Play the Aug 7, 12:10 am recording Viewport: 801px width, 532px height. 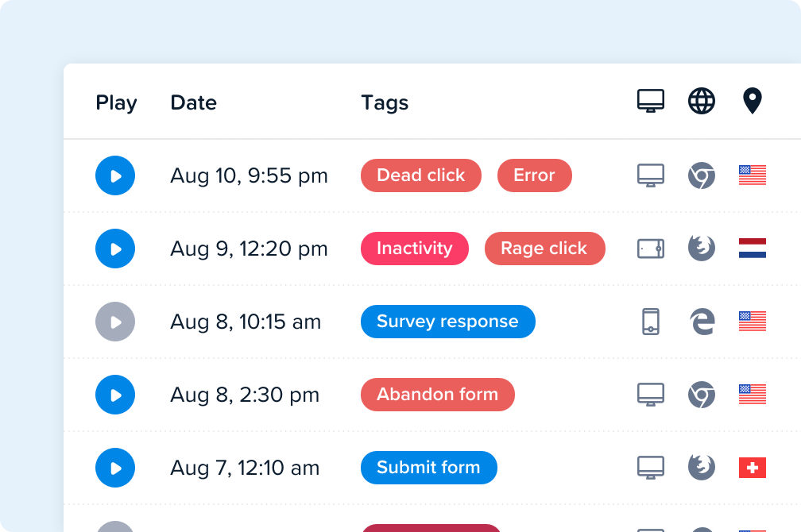(115, 468)
